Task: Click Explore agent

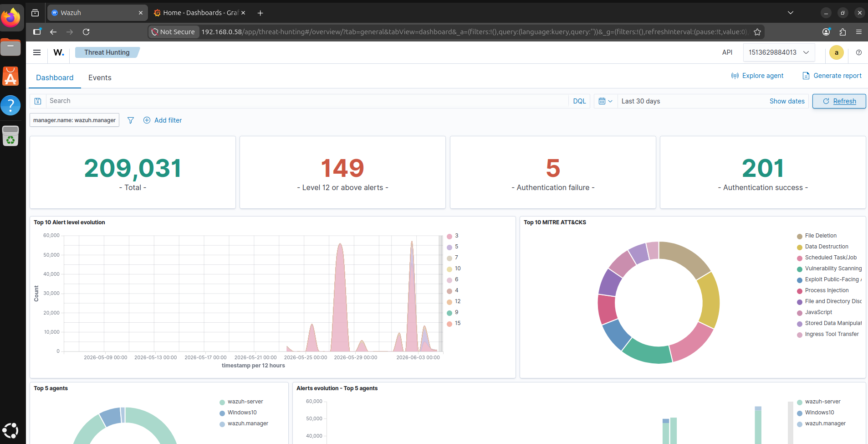Action: (x=757, y=76)
